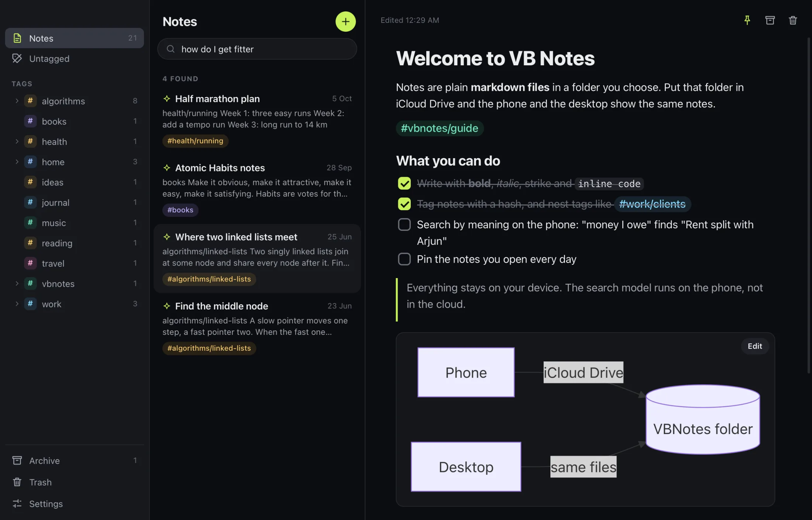The image size is (812, 520).
Task: Click the ideas tag hash icon
Action: click(30, 182)
